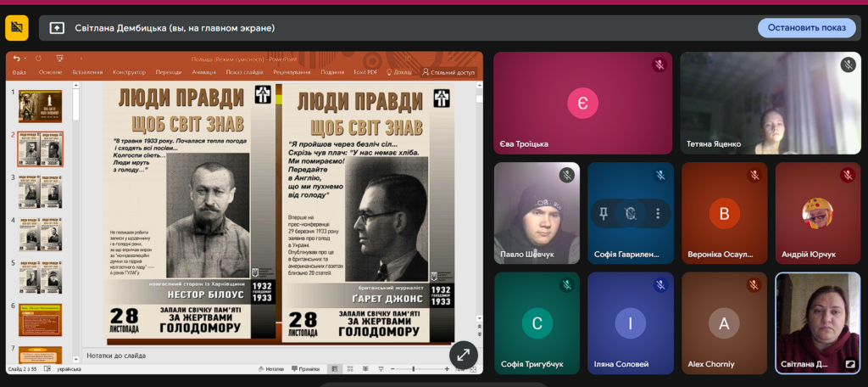
Task: Click the yellow presentation icon at top left
Action: (x=17, y=28)
